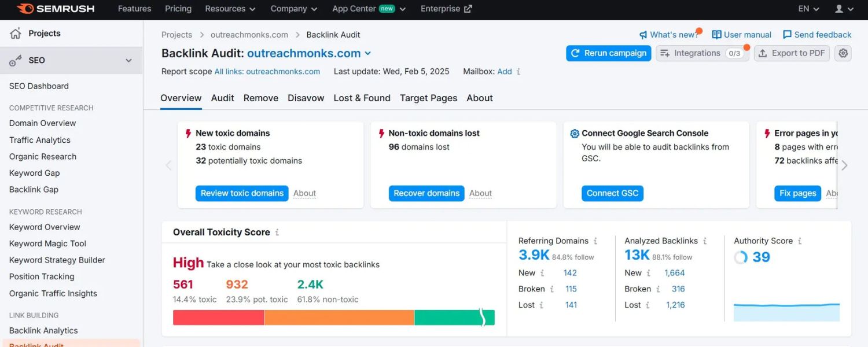Screen dimensions: 868x347
Task: Click the Rerun campaign button
Action: point(608,53)
